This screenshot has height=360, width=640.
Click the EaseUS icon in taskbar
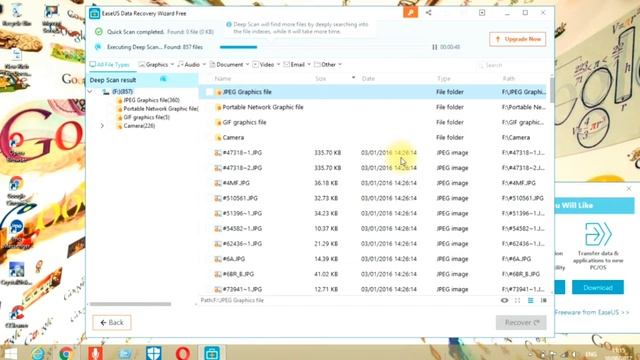point(212,353)
